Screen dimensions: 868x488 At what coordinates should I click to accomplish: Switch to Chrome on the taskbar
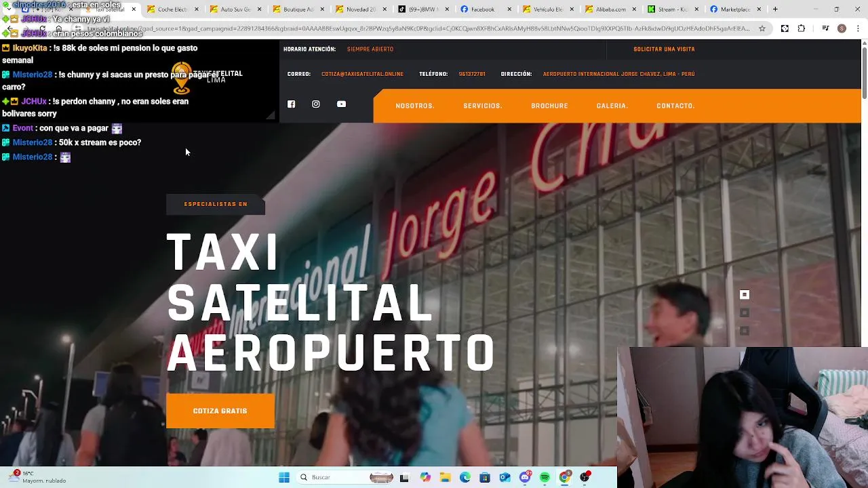coord(565,477)
